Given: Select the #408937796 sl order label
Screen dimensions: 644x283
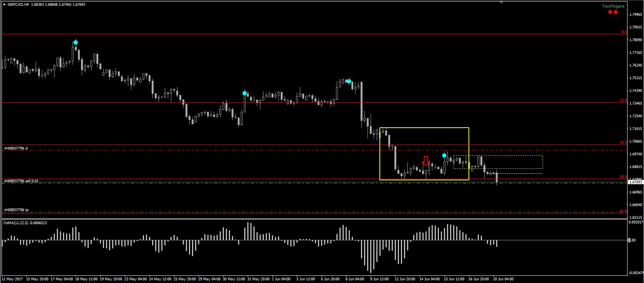Looking at the screenshot, I should pyautogui.click(x=16, y=148).
